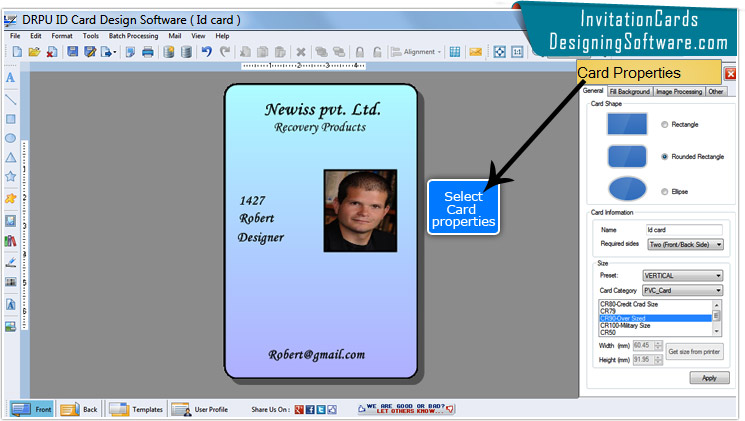
Task: Select the Signature pen tool
Action: [x=10, y=262]
